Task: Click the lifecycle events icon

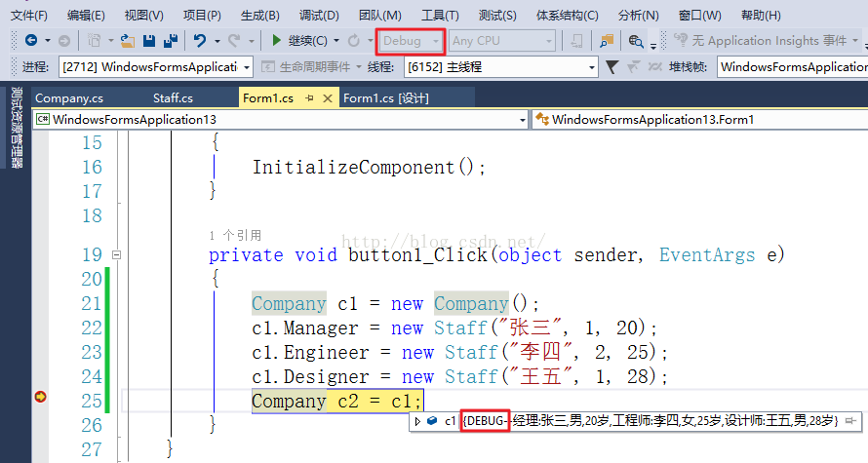Action: 268,67
